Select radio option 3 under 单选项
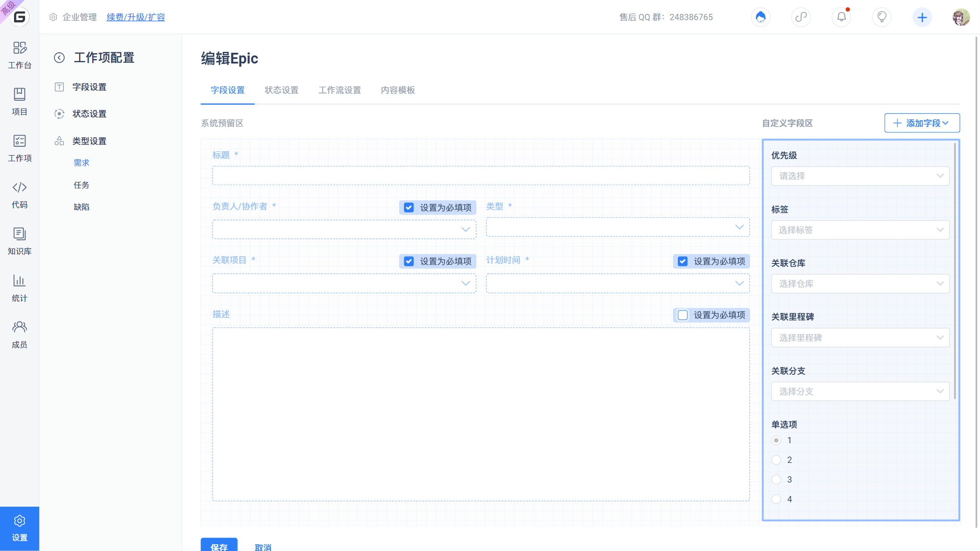 point(776,479)
